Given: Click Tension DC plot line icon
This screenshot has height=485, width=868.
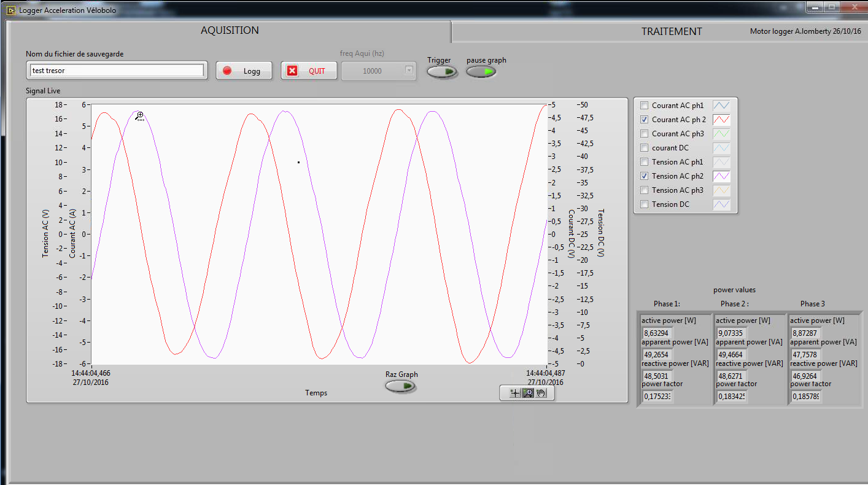Looking at the screenshot, I should tap(721, 204).
